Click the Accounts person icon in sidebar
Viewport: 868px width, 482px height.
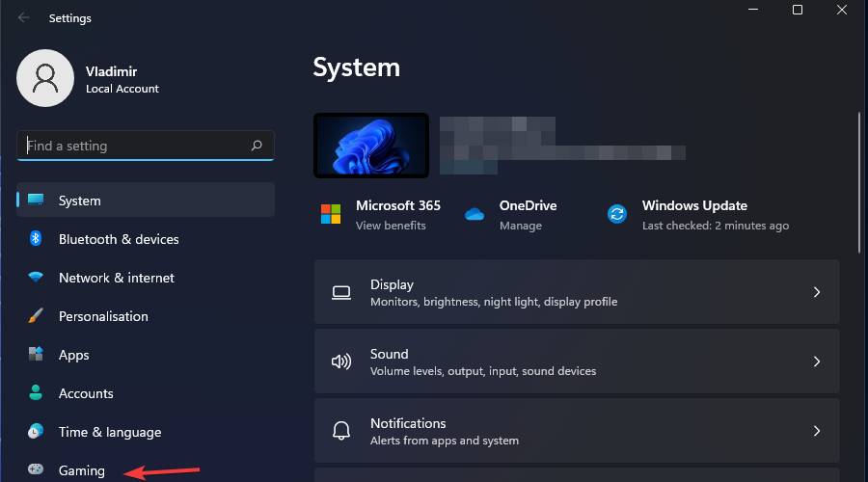point(36,393)
